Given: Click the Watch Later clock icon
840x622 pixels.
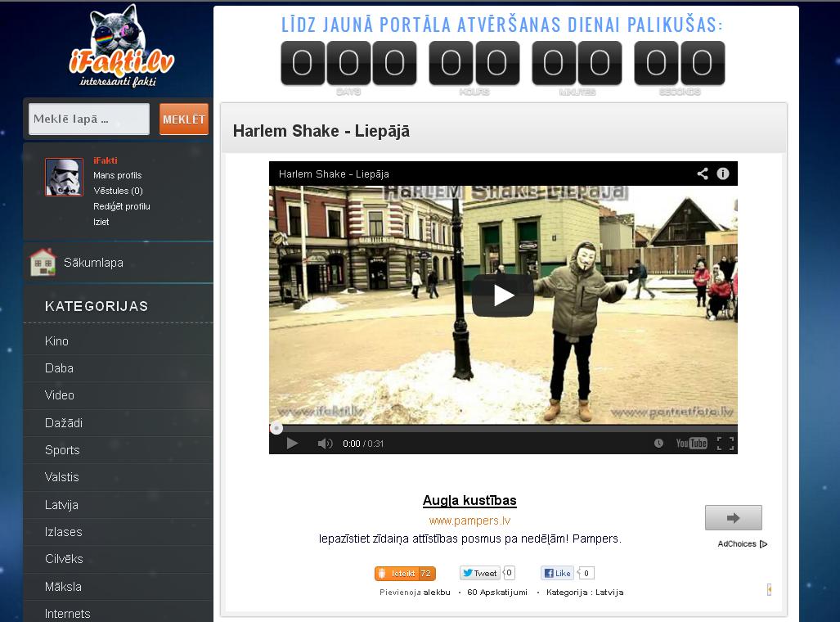Looking at the screenshot, I should [x=658, y=443].
